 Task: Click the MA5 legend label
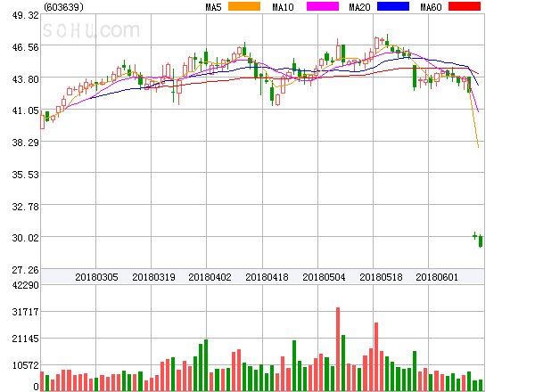[x=213, y=7]
